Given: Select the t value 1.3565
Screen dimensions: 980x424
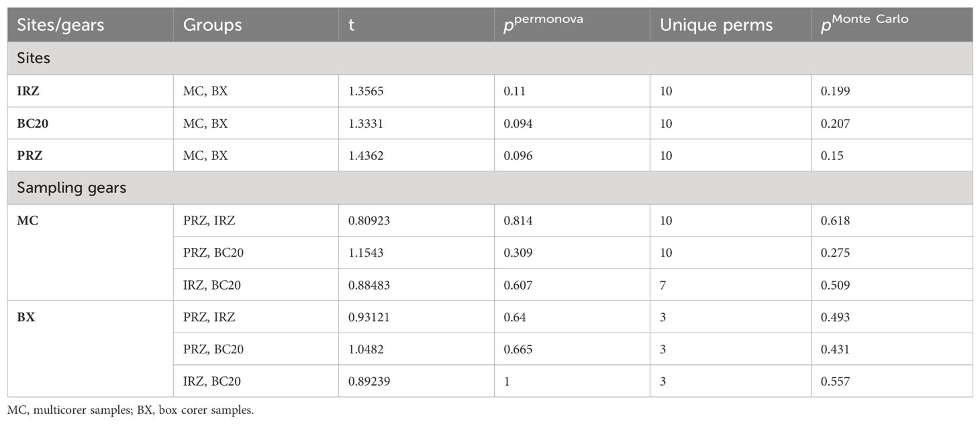Looking at the screenshot, I should [x=366, y=91].
